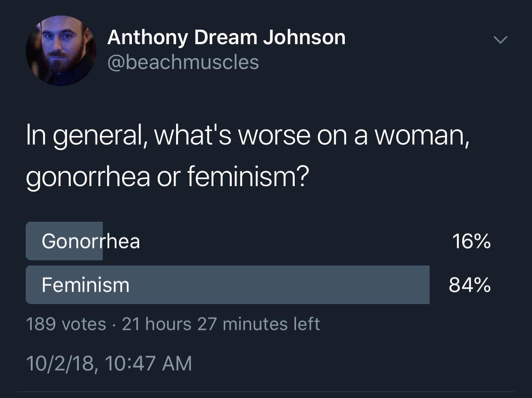Click the filled end of Feminism progress bar
Image resolution: width=532 pixels, height=398 pixels.
click(424, 285)
